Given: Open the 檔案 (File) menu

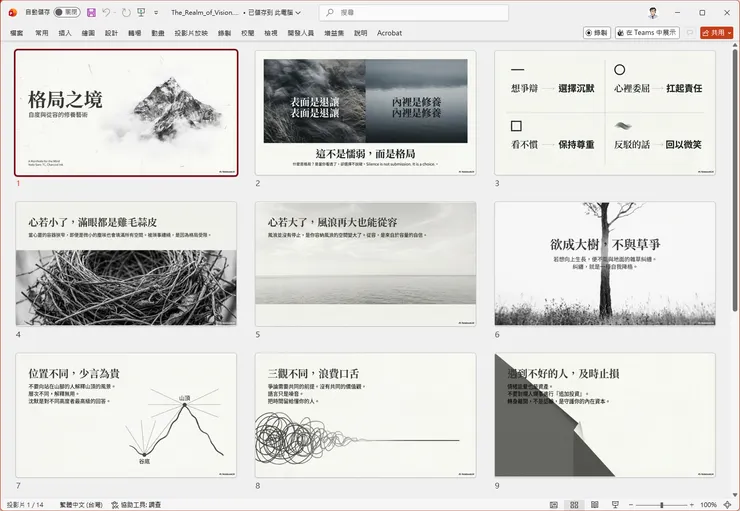Looking at the screenshot, I should [x=17, y=33].
